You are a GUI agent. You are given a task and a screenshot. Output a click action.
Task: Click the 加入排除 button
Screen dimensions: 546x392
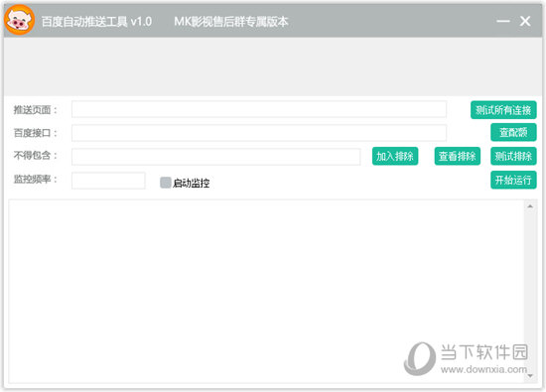tap(395, 156)
